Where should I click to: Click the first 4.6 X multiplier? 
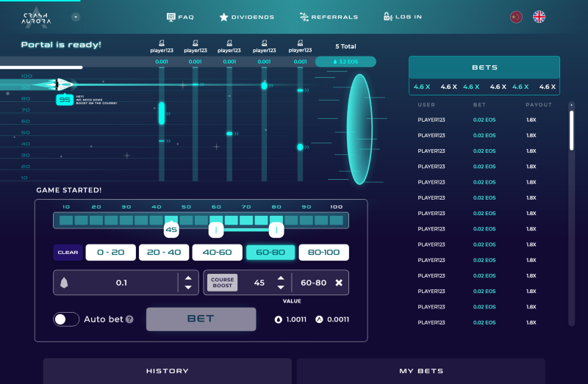coord(421,87)
